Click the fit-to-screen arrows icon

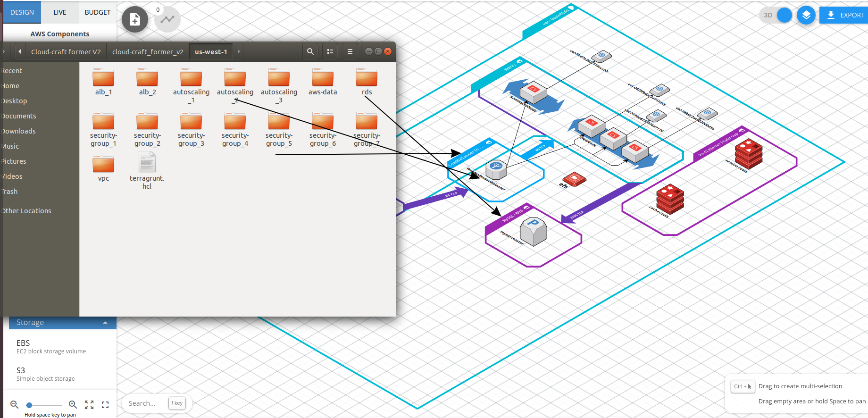click(x=89, y=404)
